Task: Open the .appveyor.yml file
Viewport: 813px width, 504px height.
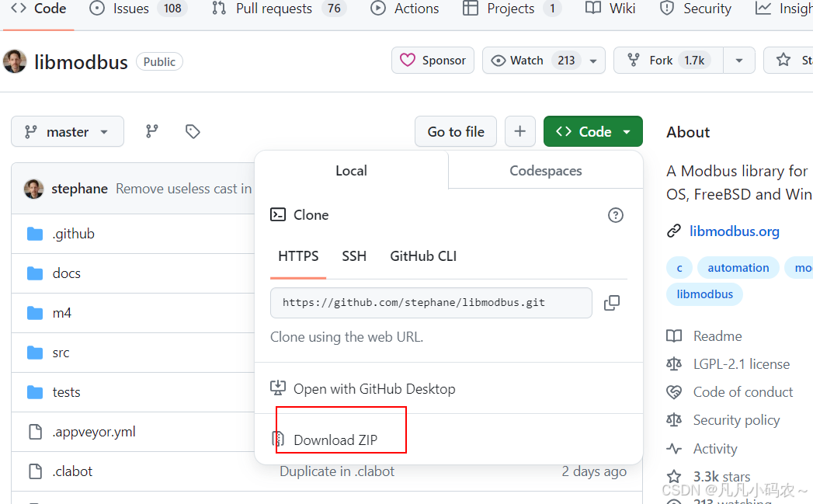Action: click(94, 432)
